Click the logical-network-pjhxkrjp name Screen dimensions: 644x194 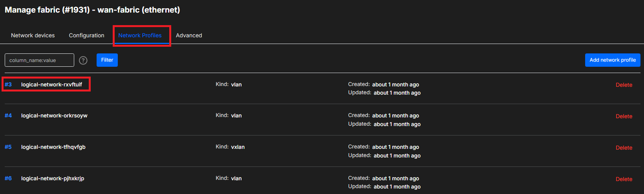(53, 178)
